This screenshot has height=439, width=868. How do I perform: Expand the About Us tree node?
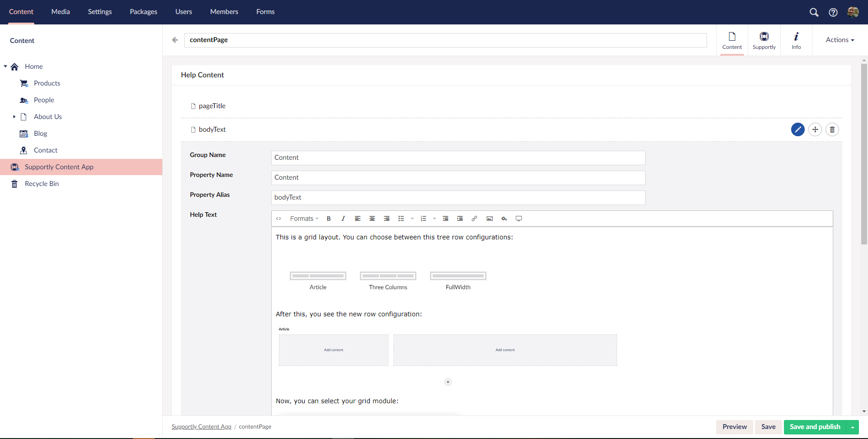14,117
